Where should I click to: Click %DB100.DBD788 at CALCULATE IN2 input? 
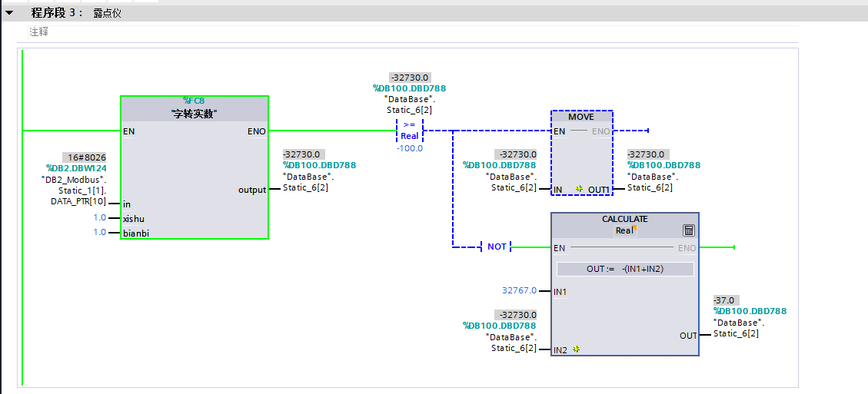coord(499,326)
